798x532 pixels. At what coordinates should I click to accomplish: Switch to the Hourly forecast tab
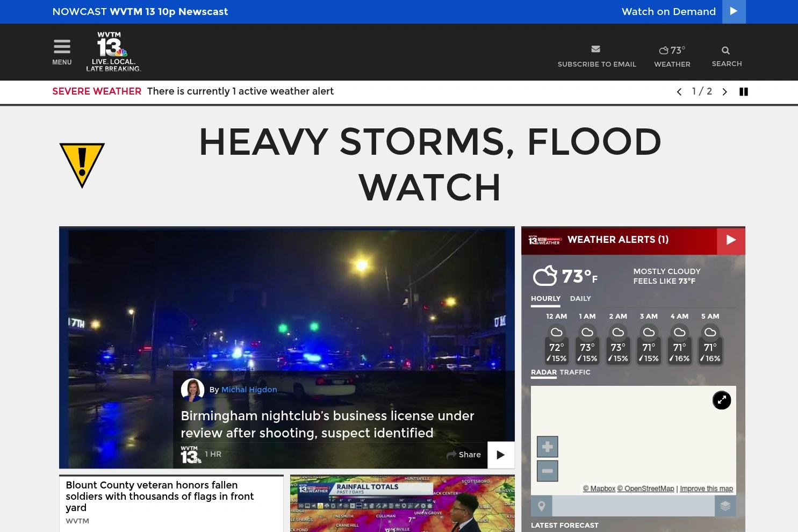[x=545, y=299]
